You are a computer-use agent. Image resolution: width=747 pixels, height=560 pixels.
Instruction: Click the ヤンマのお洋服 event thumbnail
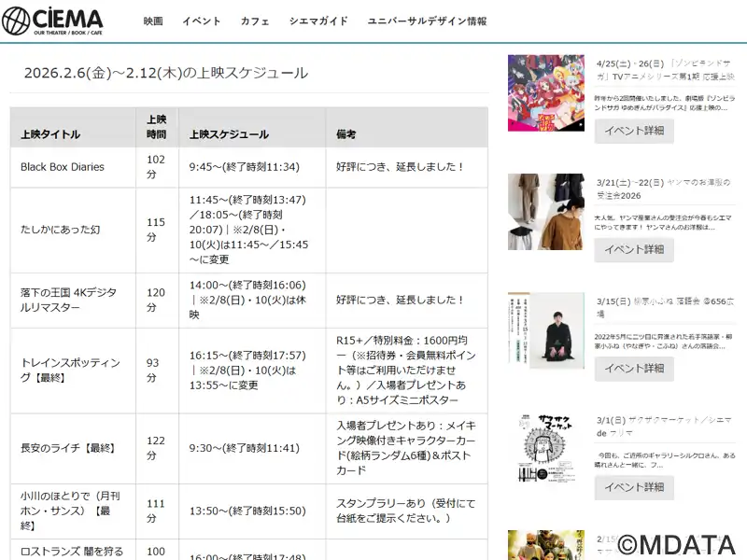click(545, 212)
